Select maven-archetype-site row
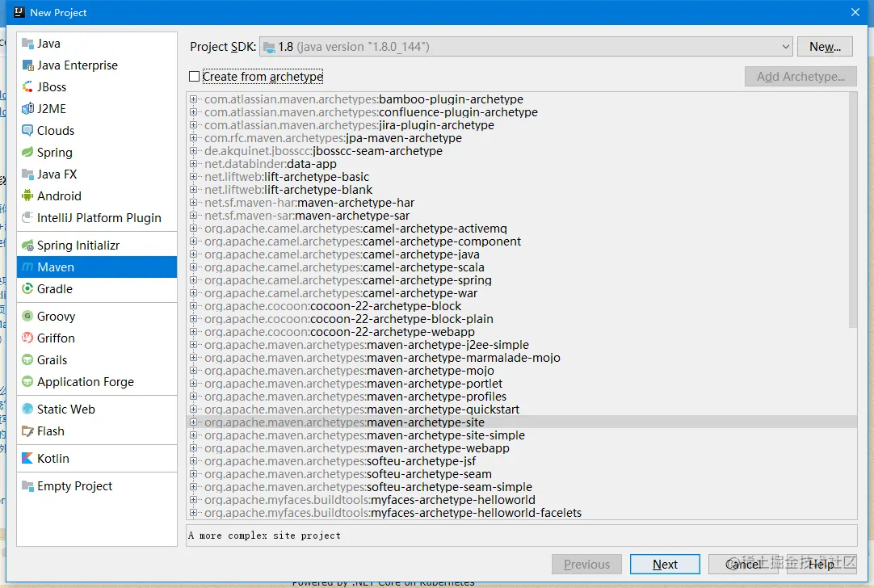 522,422
